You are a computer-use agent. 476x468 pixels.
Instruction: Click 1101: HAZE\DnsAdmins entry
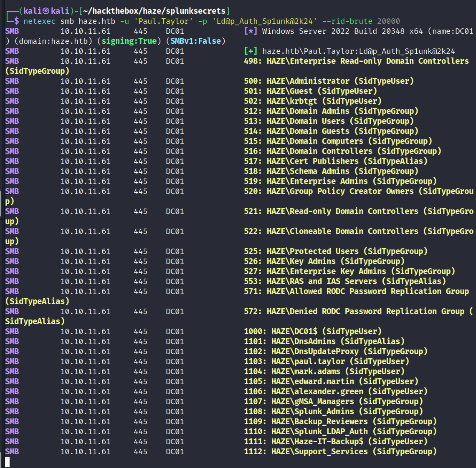tap(324, 342)
